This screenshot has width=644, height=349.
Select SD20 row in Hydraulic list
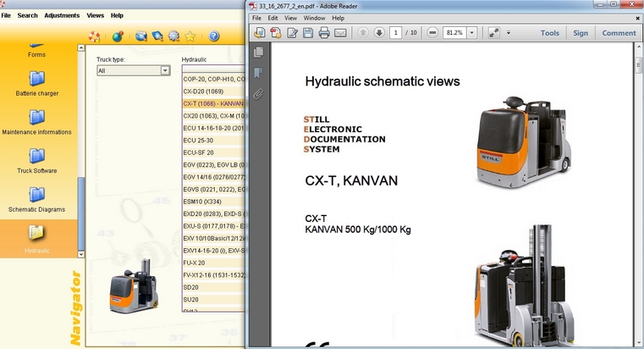(x=213, y=287)
